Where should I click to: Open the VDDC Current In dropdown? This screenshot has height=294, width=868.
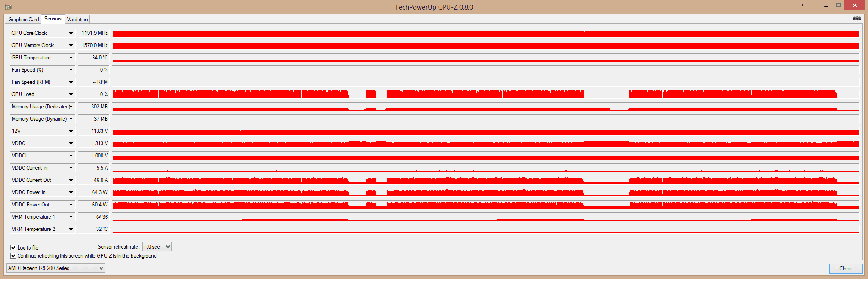42,168
